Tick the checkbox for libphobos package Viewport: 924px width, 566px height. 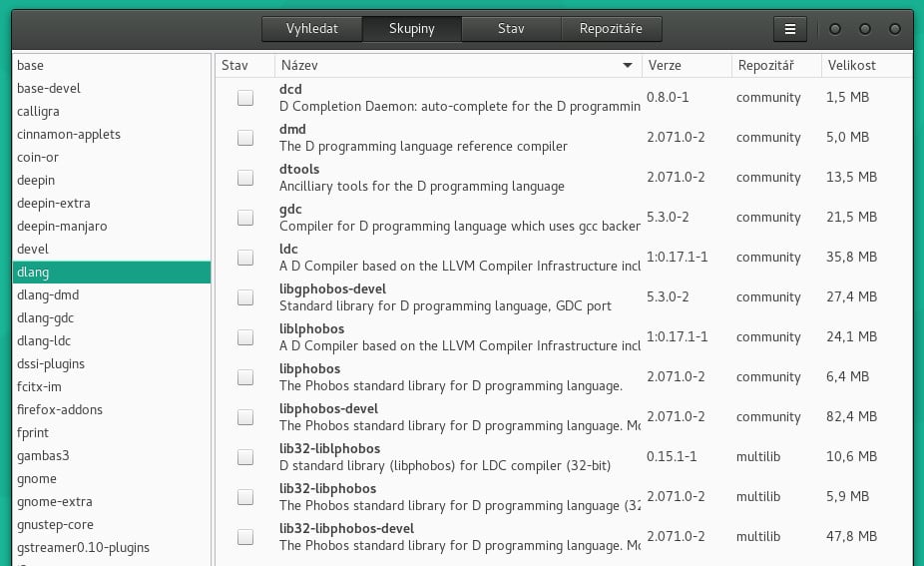[245, 377]
